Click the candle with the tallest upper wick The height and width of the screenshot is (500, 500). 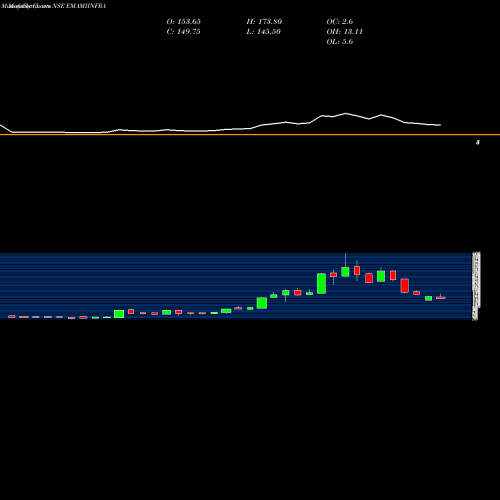[x=345, y=271]
